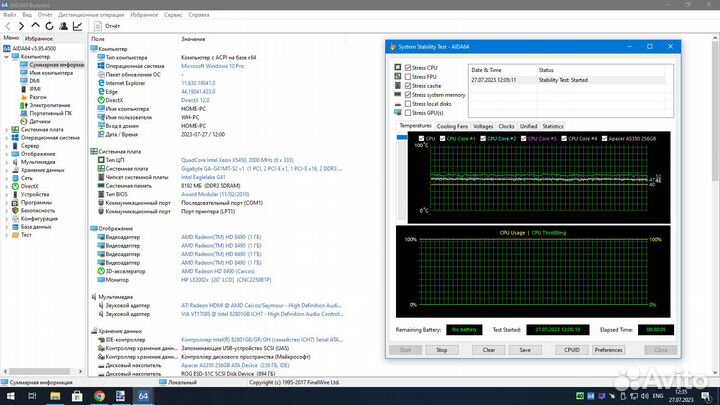Expand the Сеть tree node
The height and width of the screenshot is (405, 720).
coord(6,178)
